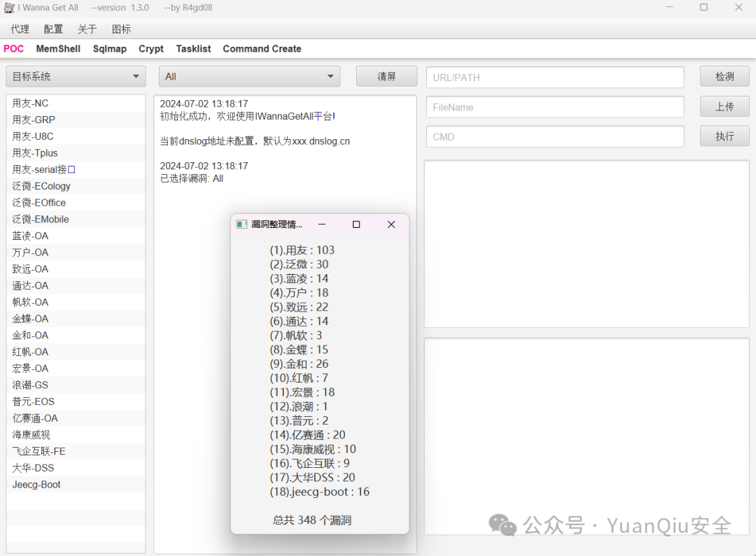Image resolution: width=756 pixels, height=556 pixels.
Task: Switch to the Command Create tab
Action: (262, 49)
